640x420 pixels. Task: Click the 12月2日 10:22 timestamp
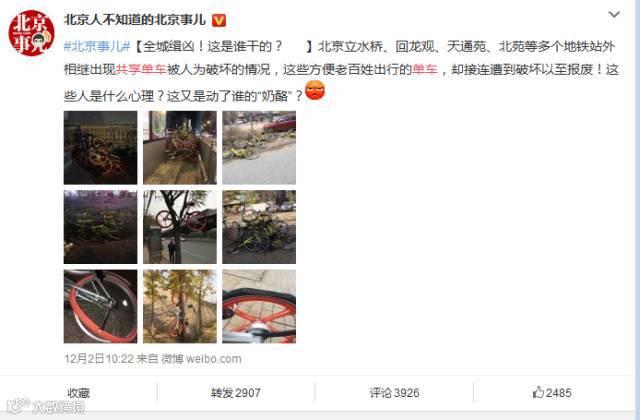click(x=99, y=359)
